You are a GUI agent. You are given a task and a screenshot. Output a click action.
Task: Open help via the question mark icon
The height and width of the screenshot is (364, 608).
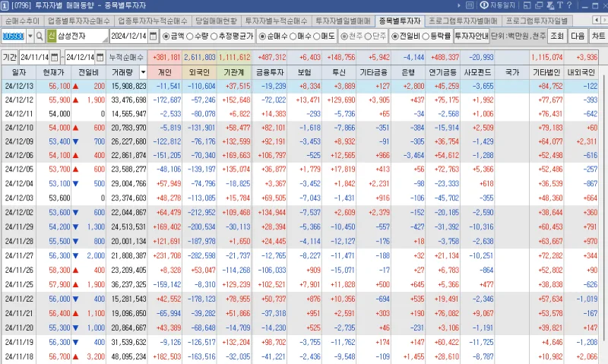(569, 5)
